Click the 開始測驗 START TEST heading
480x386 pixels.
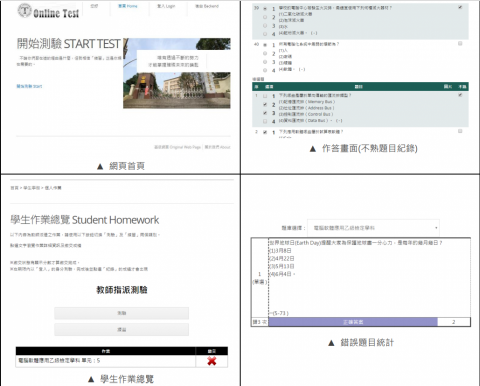point(68,44)
